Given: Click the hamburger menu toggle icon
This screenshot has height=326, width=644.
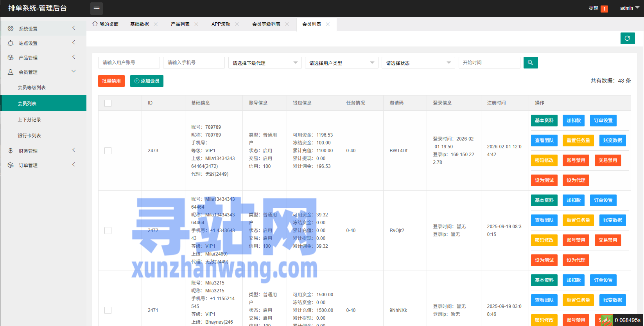Looking at the screenshot, I should coord(97,8).
